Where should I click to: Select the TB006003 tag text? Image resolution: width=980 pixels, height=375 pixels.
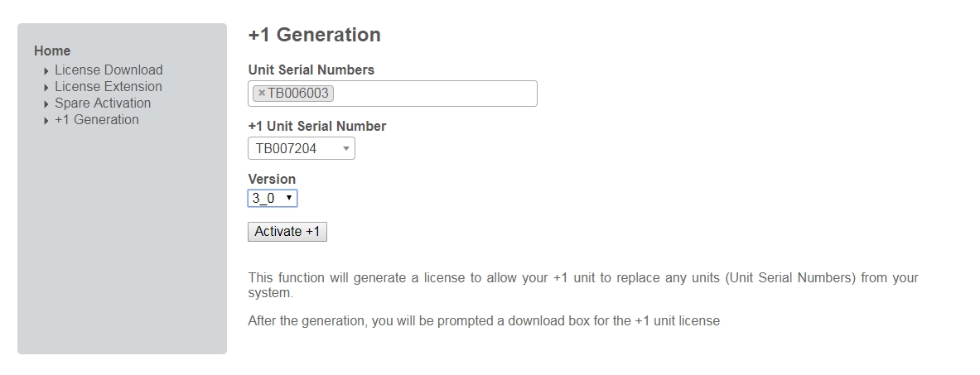(297, 94)
